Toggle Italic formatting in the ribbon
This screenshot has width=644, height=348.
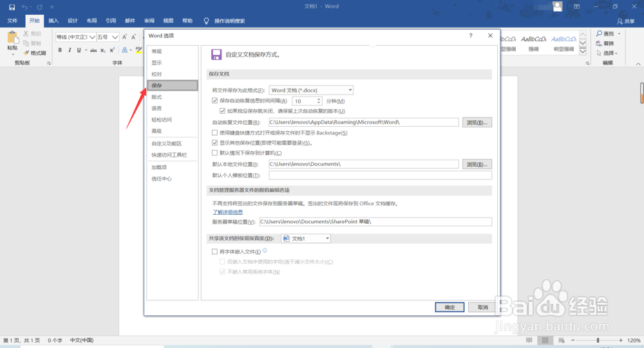[x=70, y=50]
